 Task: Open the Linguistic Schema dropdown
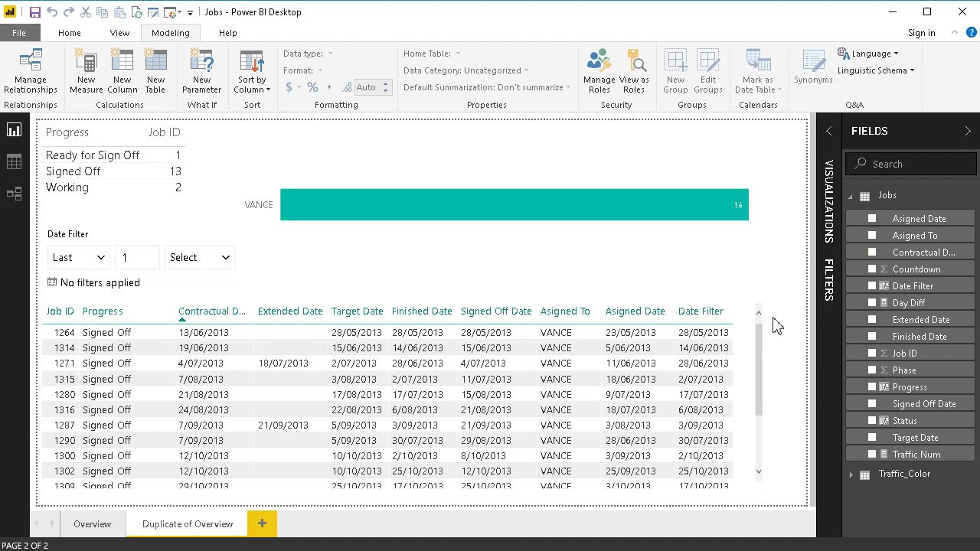click(x=876, y=70)
